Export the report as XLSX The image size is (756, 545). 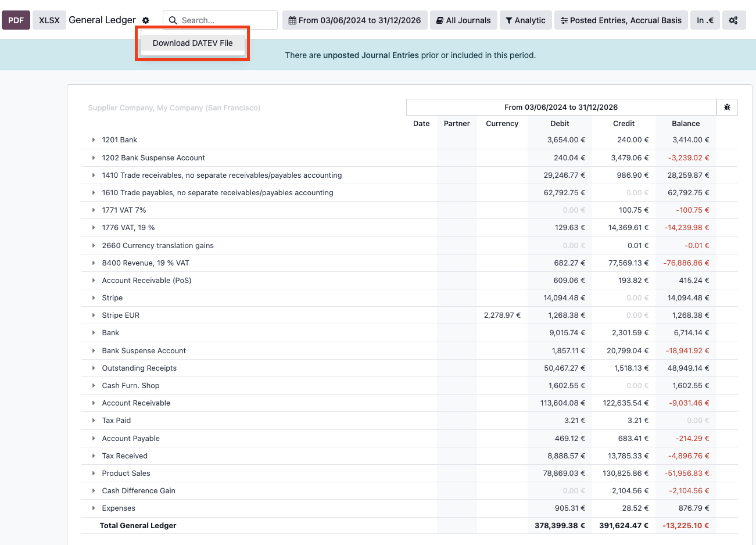point(49,20)
